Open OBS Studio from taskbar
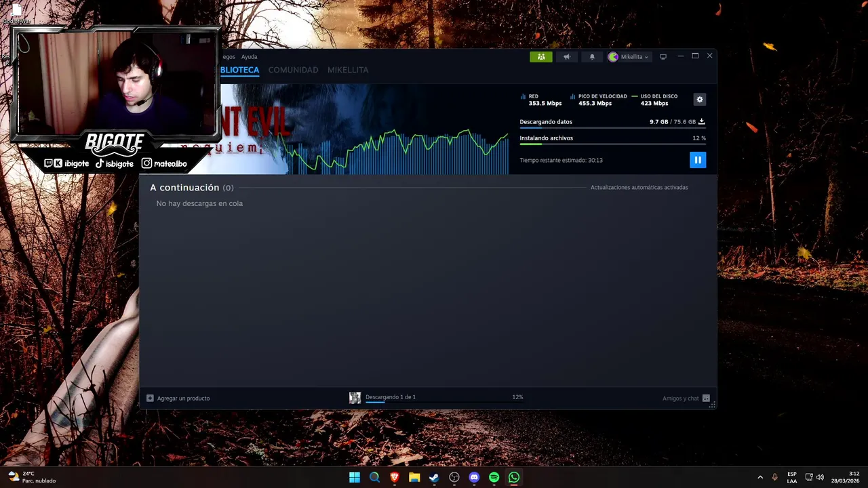The image size is (868, 488). [454, 477]
